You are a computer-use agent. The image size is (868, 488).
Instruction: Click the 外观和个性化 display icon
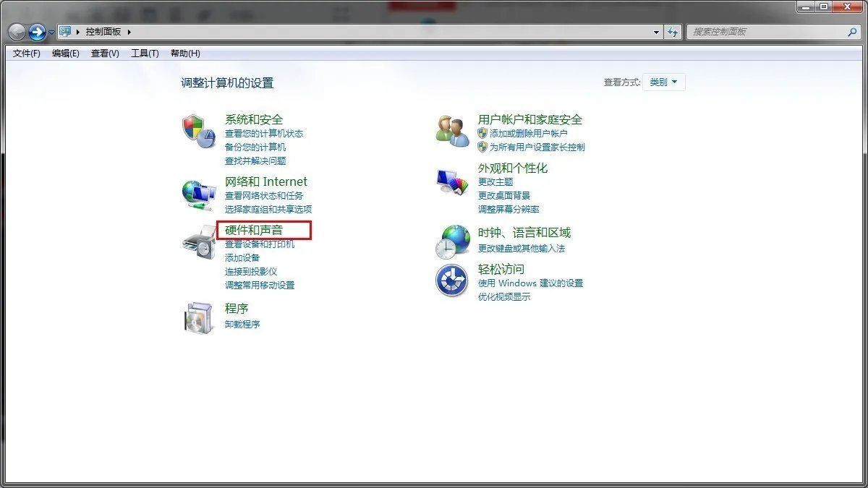451,182
